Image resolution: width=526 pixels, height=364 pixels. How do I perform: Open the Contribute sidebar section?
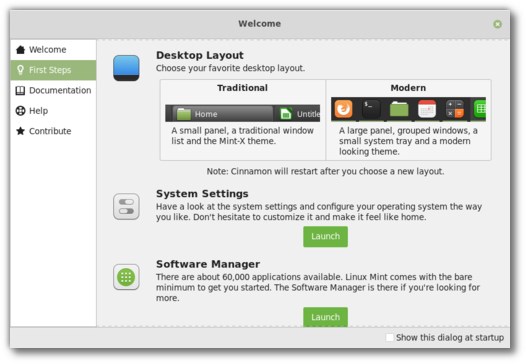click(x=53, y=131)
